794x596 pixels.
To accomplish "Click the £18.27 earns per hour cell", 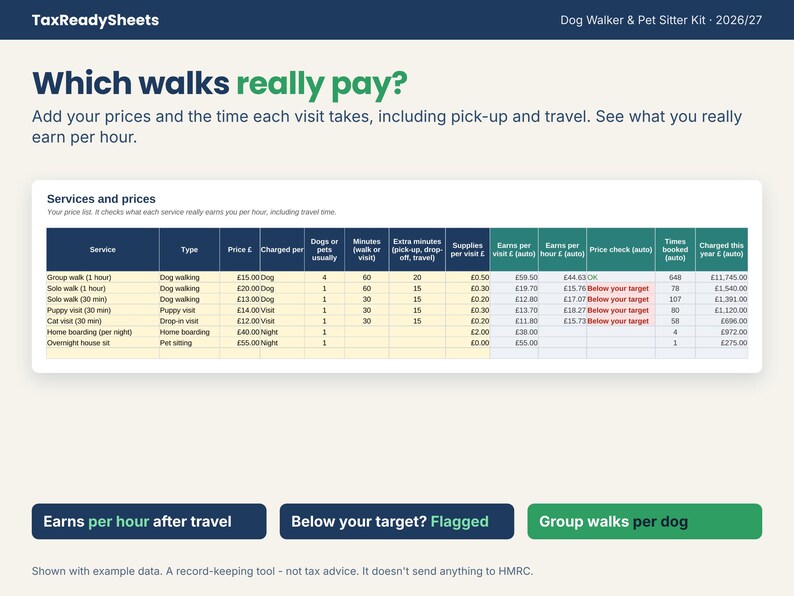I will [x=562, y=310].
